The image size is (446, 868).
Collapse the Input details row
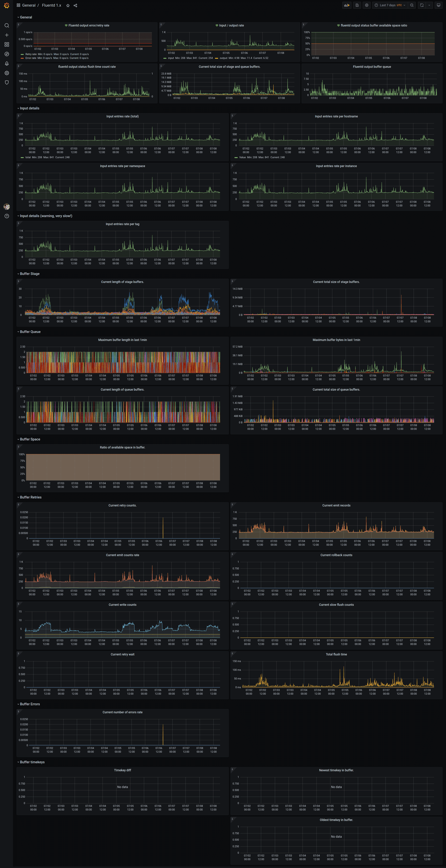pos(30,109)
